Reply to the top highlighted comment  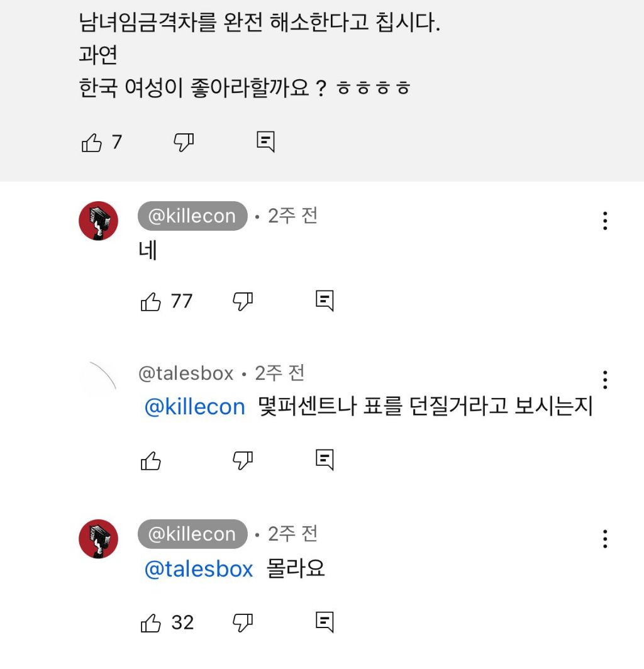point(266,142)
